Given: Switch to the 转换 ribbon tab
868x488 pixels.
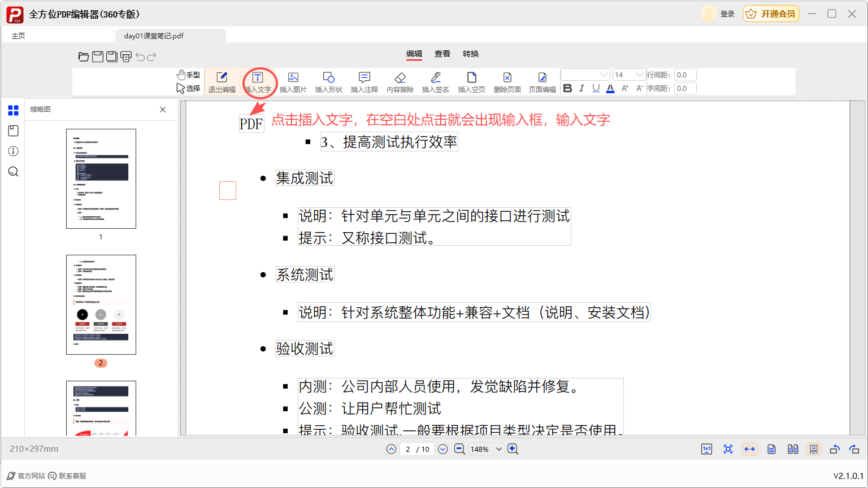Looking at the screenshot, I should (x=471, y=54).
